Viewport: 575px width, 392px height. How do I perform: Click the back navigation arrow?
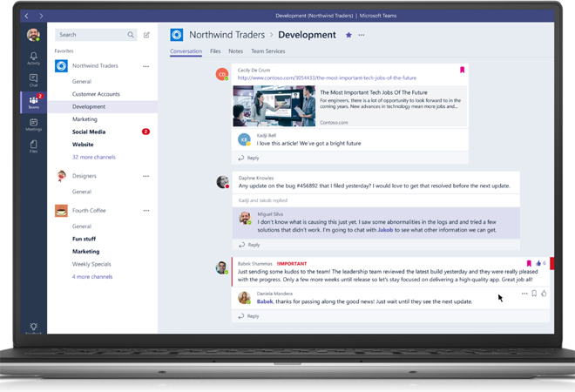27,16
